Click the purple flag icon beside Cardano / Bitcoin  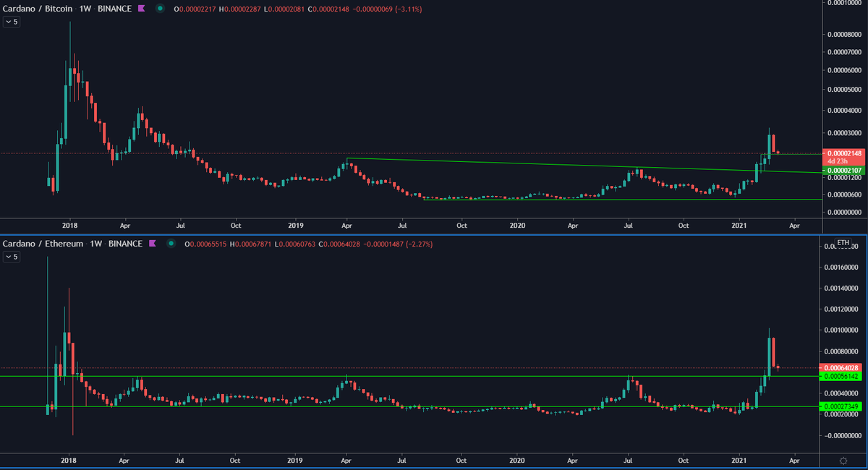[142, 9]
